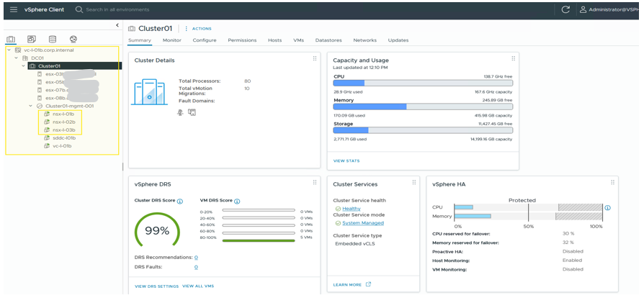The width and height of the screenshot is (644, 303).
Task: Open the Administrator user menu
Action: (x=611, y=10)
